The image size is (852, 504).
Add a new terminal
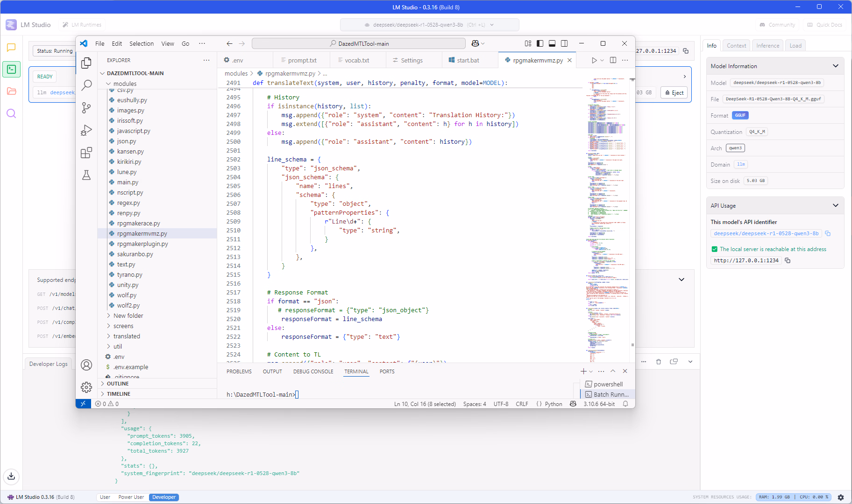(x=583, y=371)
